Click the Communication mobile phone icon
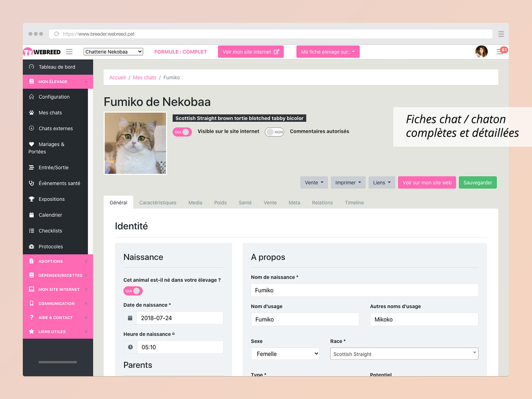532x399 pixels. click(x=32, y=304)
